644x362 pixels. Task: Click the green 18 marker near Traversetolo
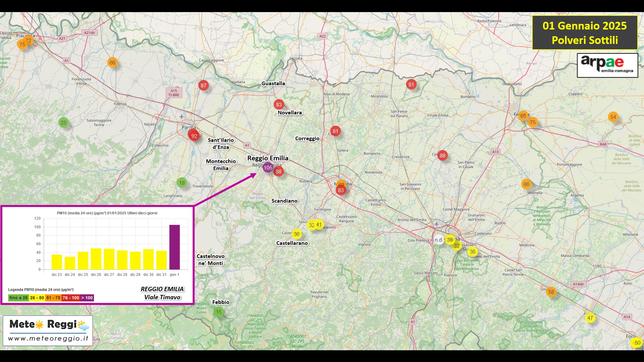click(x=182, y=183)
